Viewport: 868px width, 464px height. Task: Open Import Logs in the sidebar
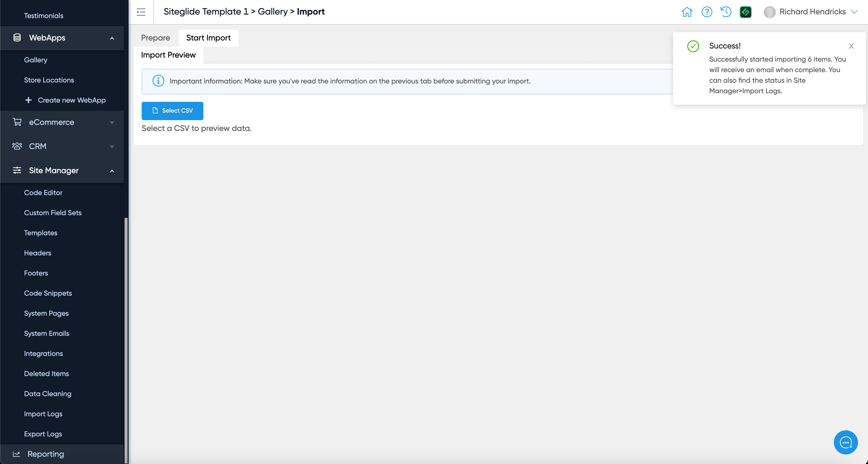[x=43, y=414]
